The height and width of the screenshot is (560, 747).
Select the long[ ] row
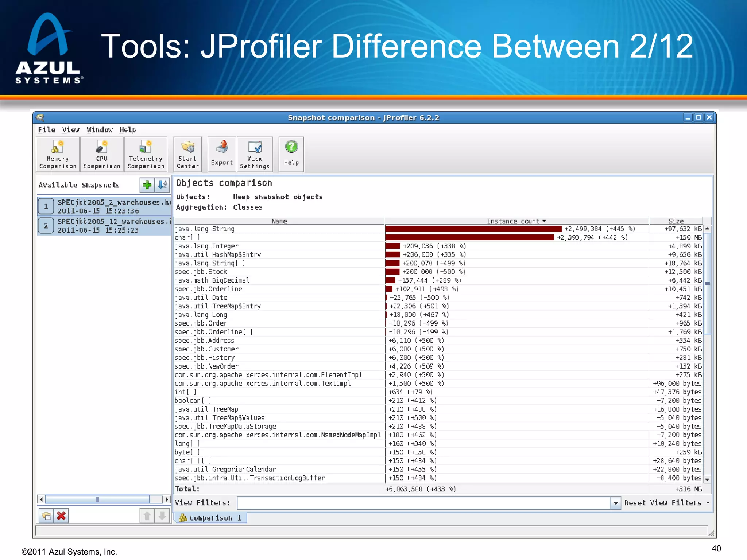click(x=438, y=444)
